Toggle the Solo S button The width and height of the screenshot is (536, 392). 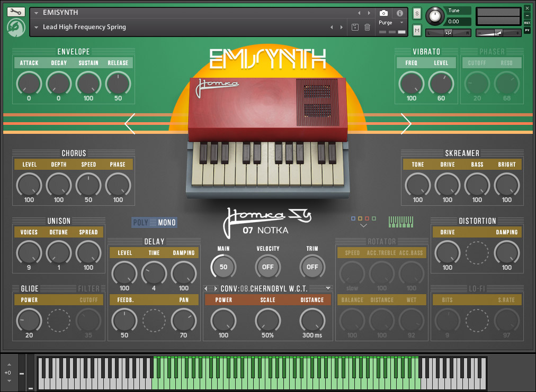pos(417,13)
